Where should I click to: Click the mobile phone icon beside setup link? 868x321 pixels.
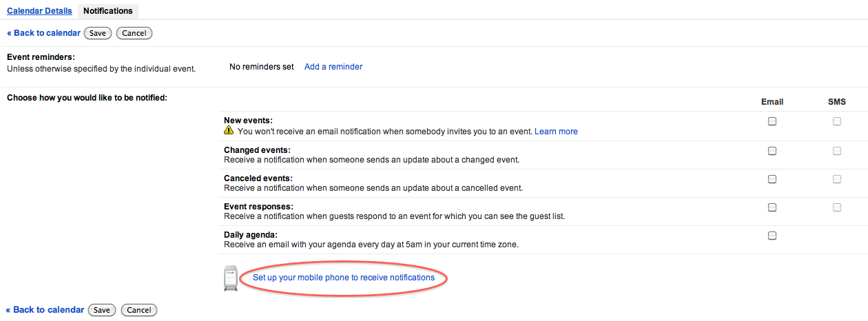231,278
